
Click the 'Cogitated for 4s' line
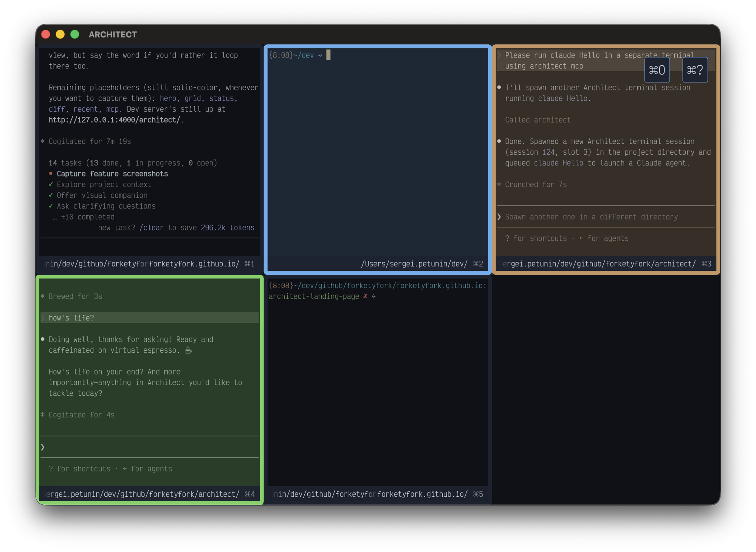tap(77, 415)
